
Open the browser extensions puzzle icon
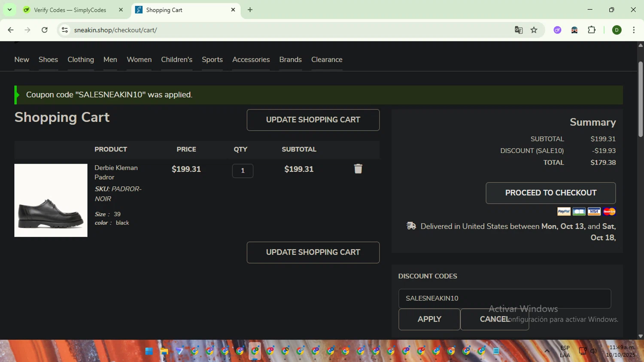[x=592, y=30]
